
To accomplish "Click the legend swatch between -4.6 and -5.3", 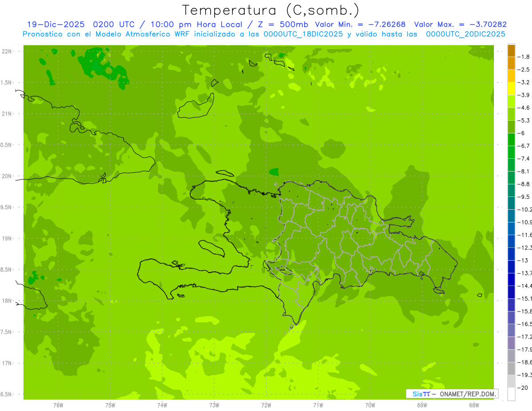I will (x=511, y=114).
